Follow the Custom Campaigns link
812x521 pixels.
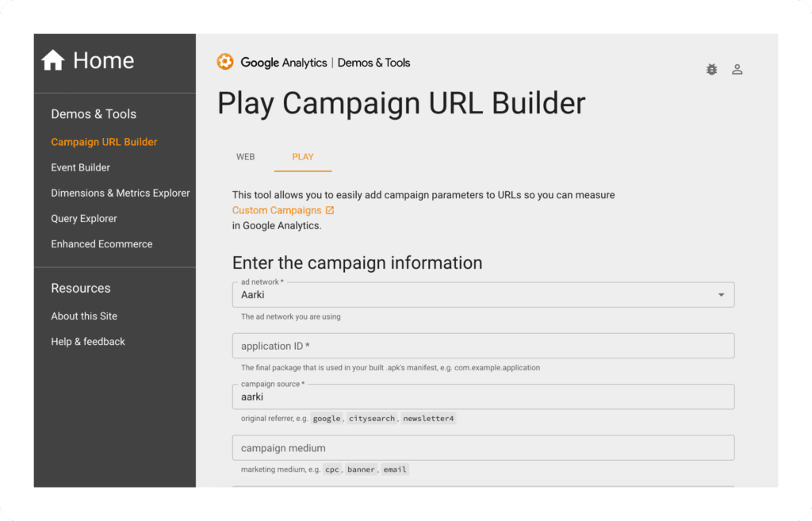[x=277, y=211]
